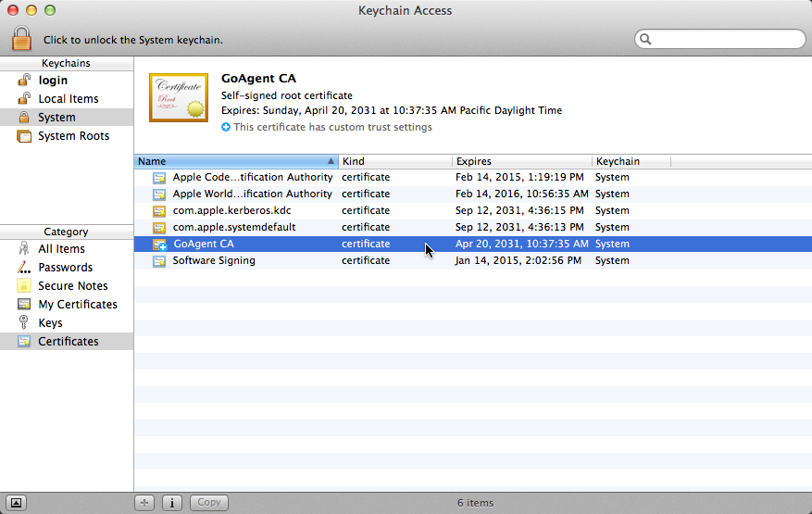Click the com.apple.kerberos.kdc certificate icon

click(x=159, y=211)
